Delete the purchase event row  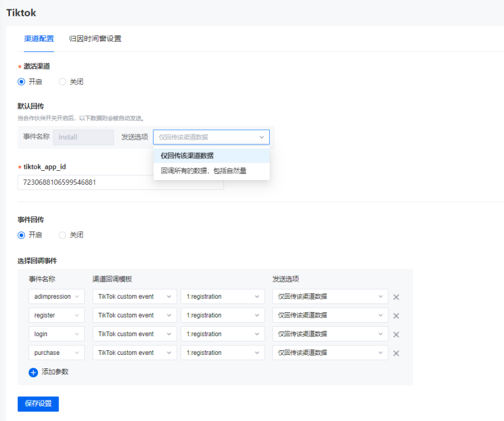(x=396, y=353)
